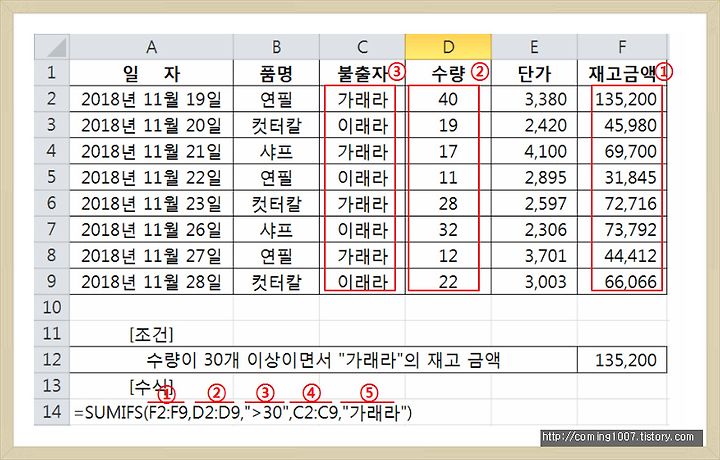Image resolution: width=720 pixels, height=460 pixels.
Task: Select quantity cell 22
Action: [x=448, y=281]
